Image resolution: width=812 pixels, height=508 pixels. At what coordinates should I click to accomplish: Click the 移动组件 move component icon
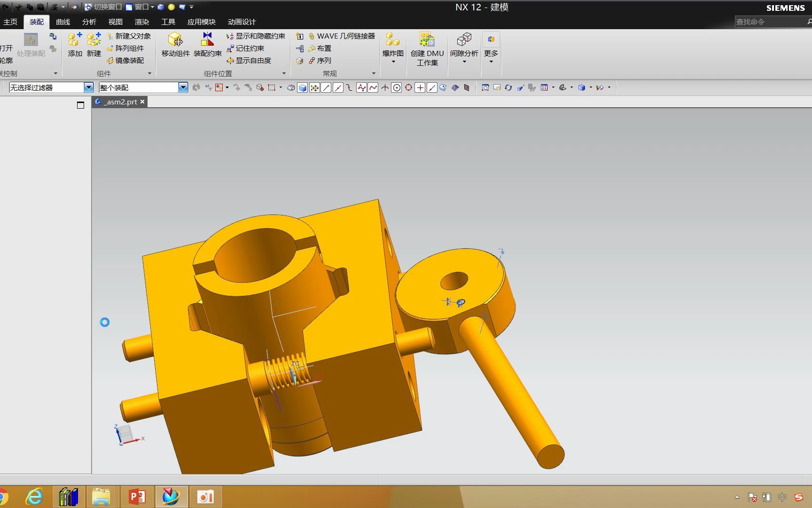coord(175,45)
